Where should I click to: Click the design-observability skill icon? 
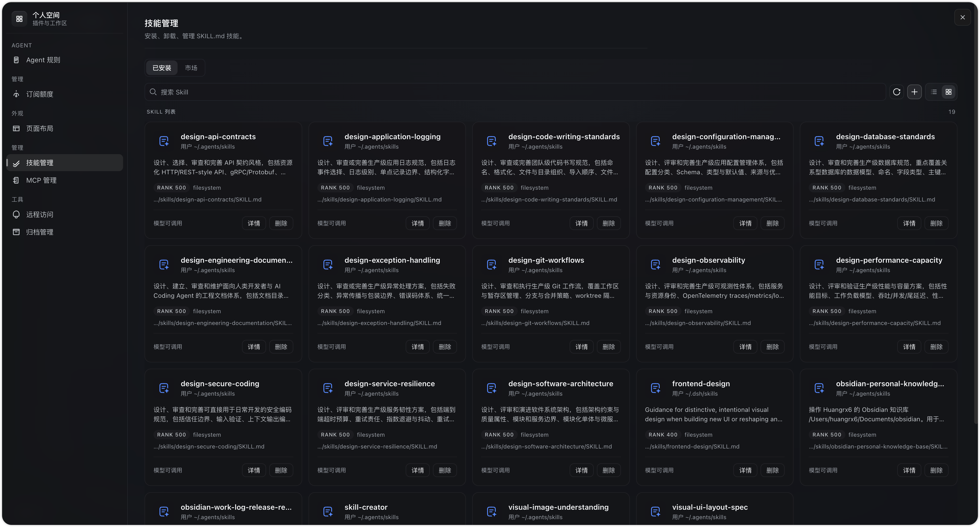(656, 265)
